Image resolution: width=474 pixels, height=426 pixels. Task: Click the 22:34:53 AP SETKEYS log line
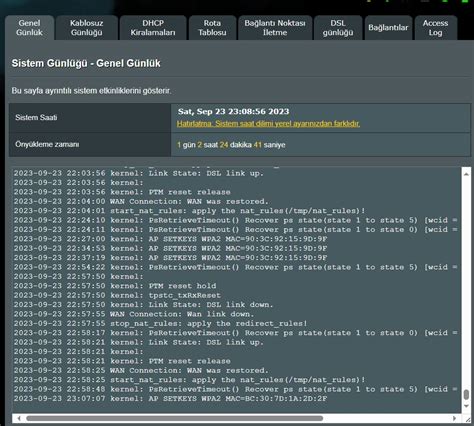click(x=170, y=248)
